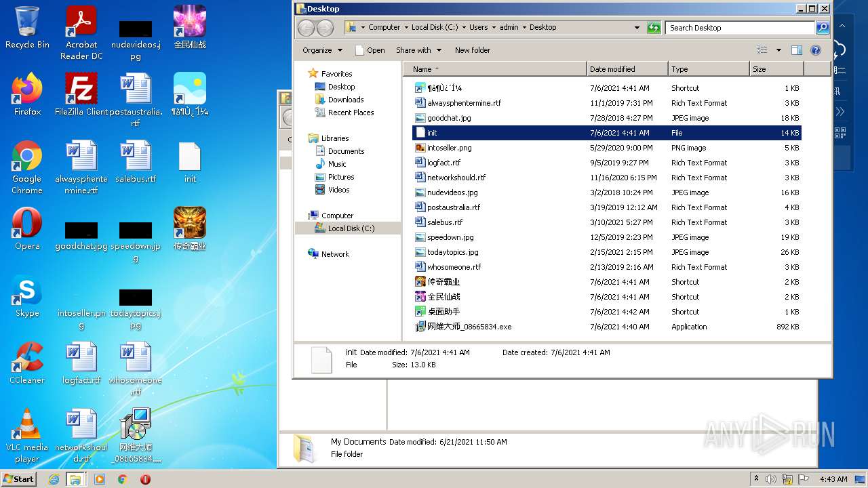Viewport: 868px width, 488px height.
Task: Launch Opera desktop shortcut
Action: pos(27,229)
